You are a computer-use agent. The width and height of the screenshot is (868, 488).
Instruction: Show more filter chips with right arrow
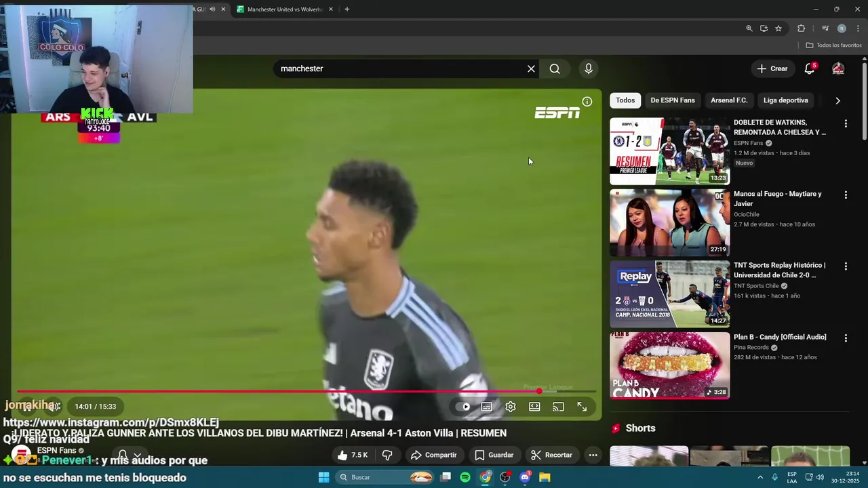(837, 100)
